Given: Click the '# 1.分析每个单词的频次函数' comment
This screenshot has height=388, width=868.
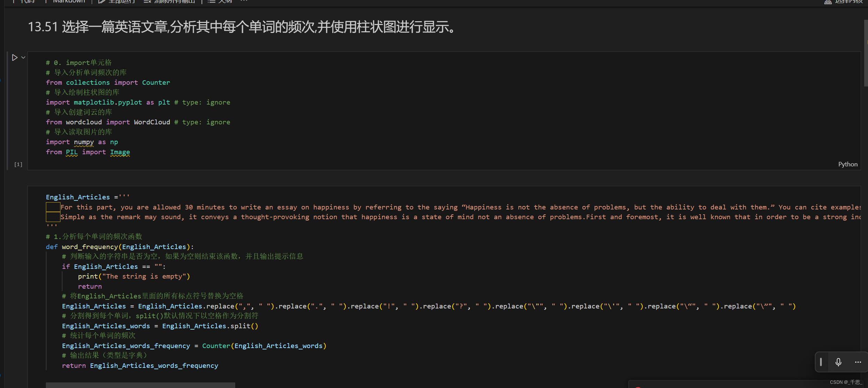Looking at the screenshot, I should [x=94, y=237].
